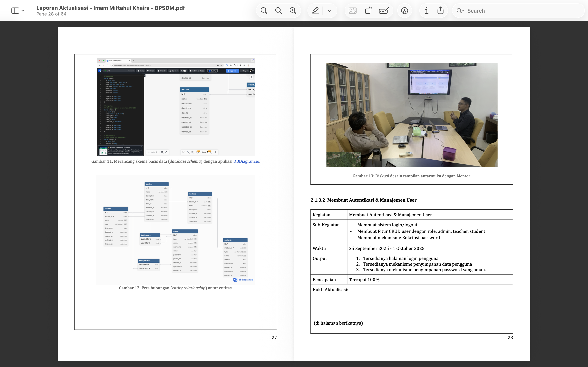This screenshot has width=588, height=367.
Task: Expand the search options magnifier menu
Action: tap(460, 11)
